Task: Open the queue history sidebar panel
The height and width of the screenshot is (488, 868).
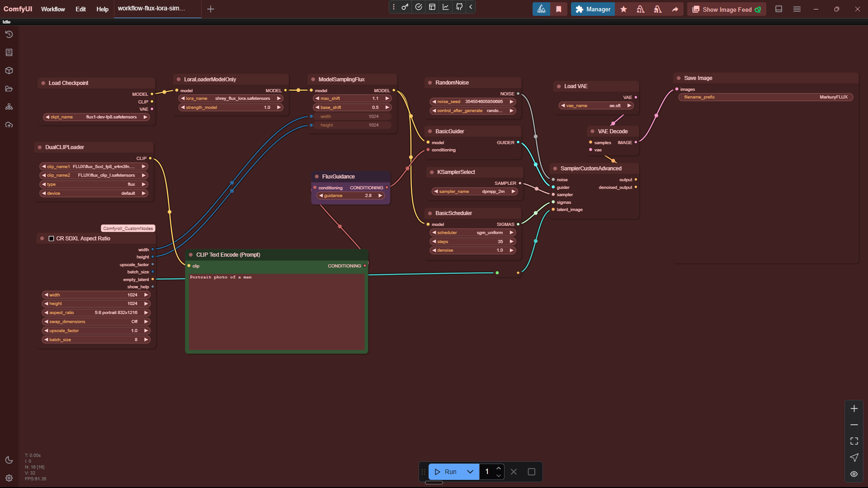Action: point(9,34)
